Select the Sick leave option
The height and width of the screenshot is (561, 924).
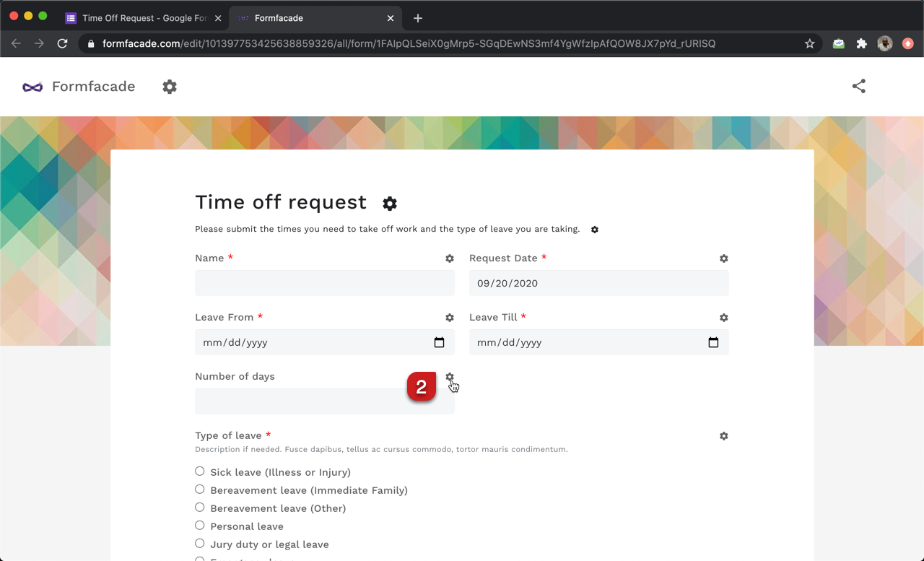tap(199, 471)
